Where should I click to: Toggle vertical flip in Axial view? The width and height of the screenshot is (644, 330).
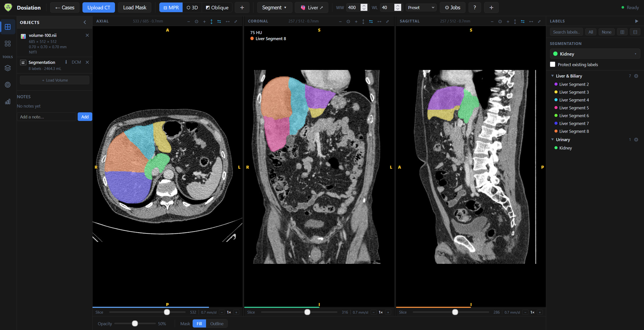point(212,21)
